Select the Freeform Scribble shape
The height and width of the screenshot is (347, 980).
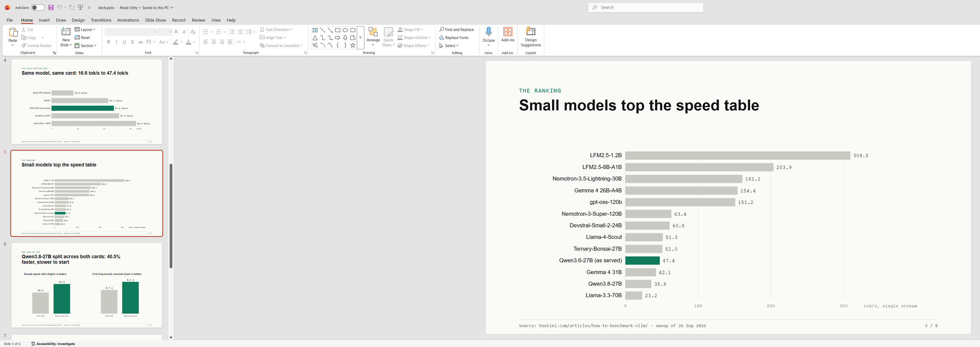pos(315,45)
